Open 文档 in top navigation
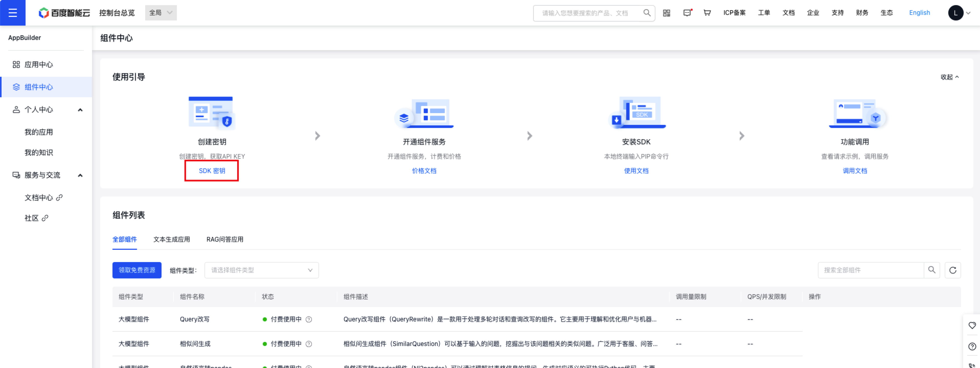Viewport: 980px width, 368px height. click(788, 13)
